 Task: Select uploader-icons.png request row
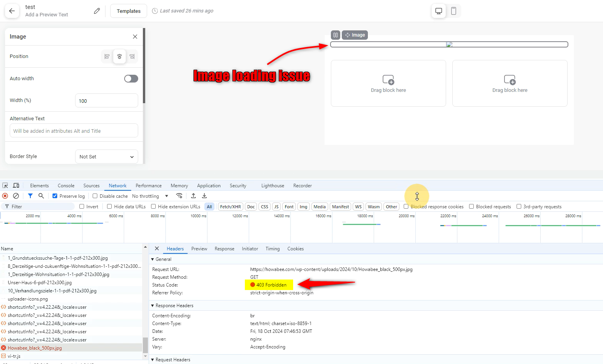point(71,299)
